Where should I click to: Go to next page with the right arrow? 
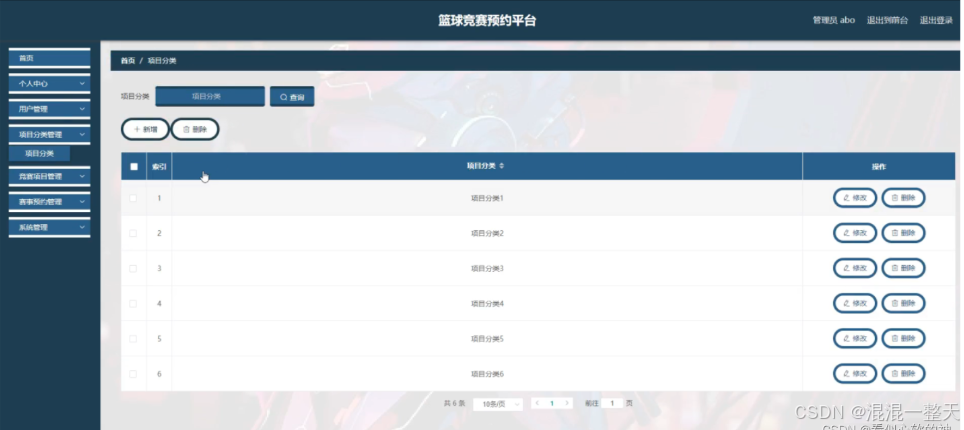point(566,404)
